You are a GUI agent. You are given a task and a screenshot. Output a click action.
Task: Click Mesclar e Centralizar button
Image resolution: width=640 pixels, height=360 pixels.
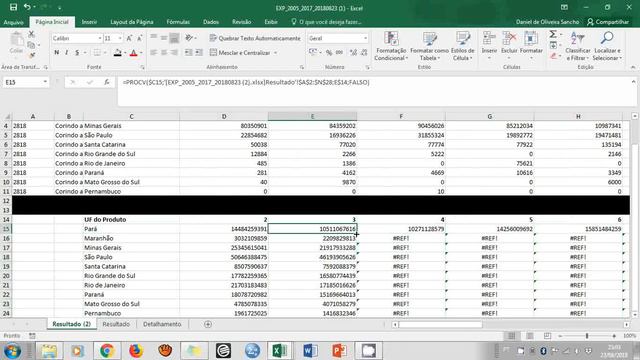240,52
